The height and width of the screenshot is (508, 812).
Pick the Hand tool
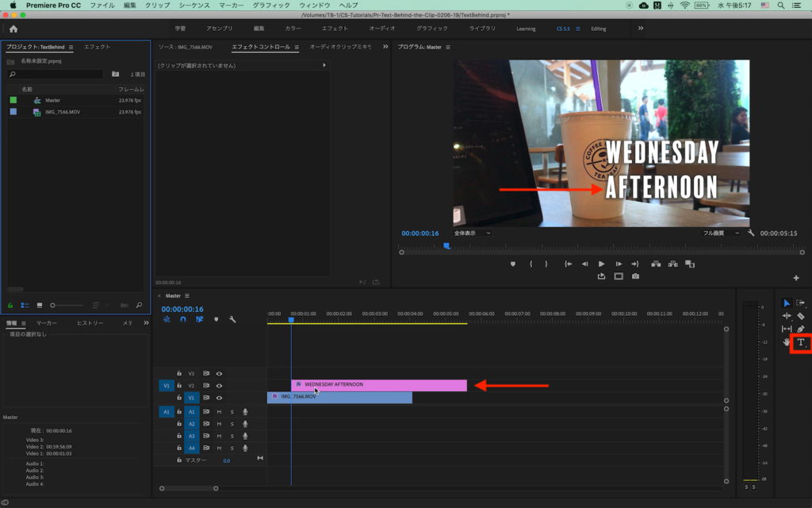787,342
